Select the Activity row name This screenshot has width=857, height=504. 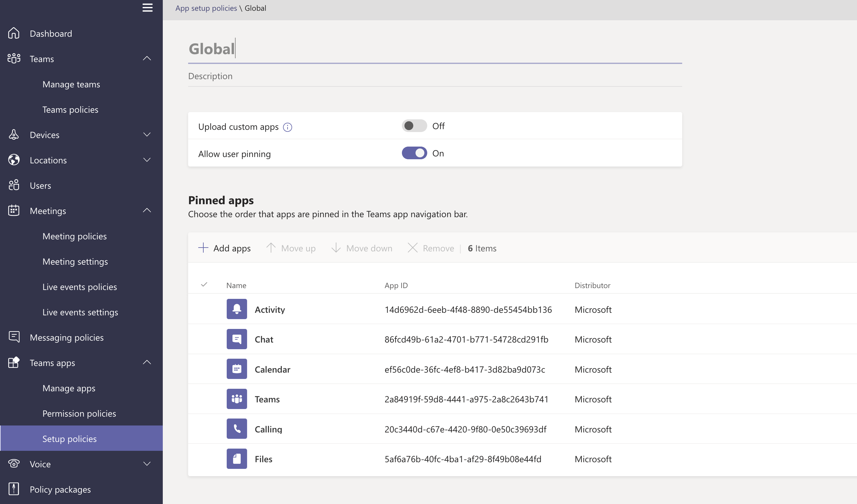point(270,310)
